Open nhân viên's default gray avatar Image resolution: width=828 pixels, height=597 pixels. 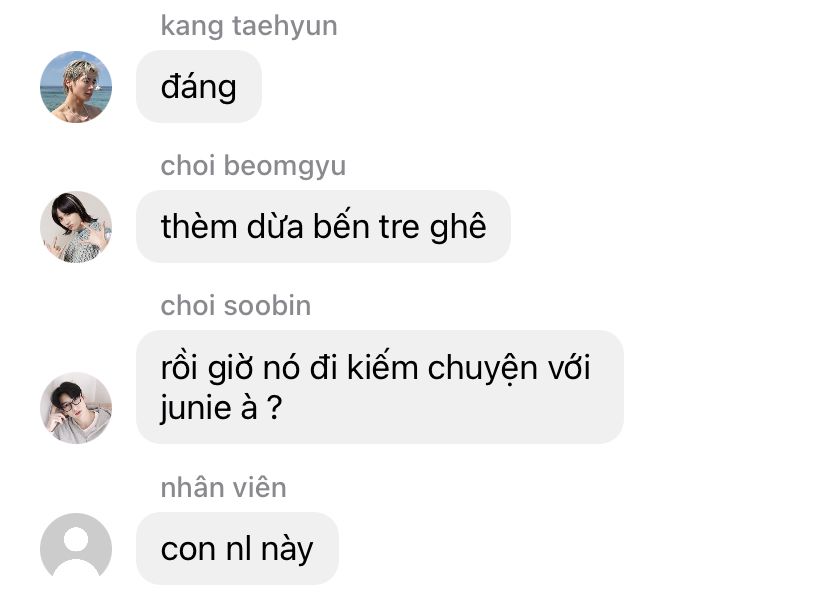(76, 548)
